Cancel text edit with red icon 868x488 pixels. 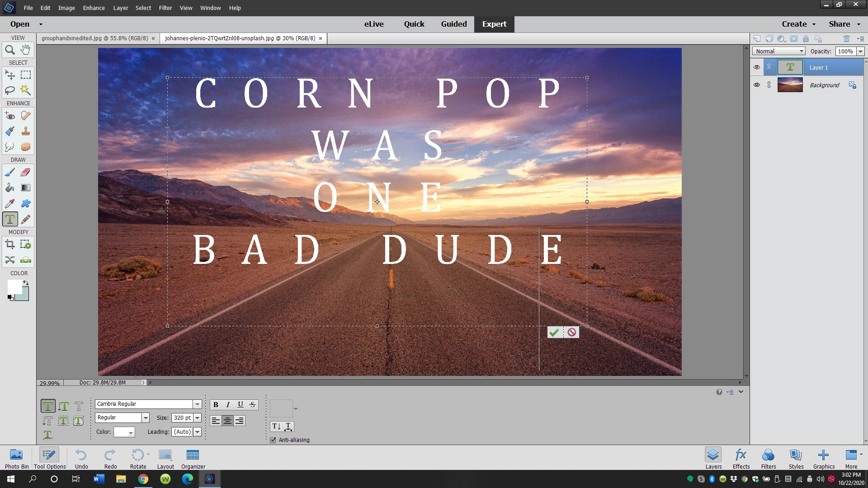tap(572, 333)
